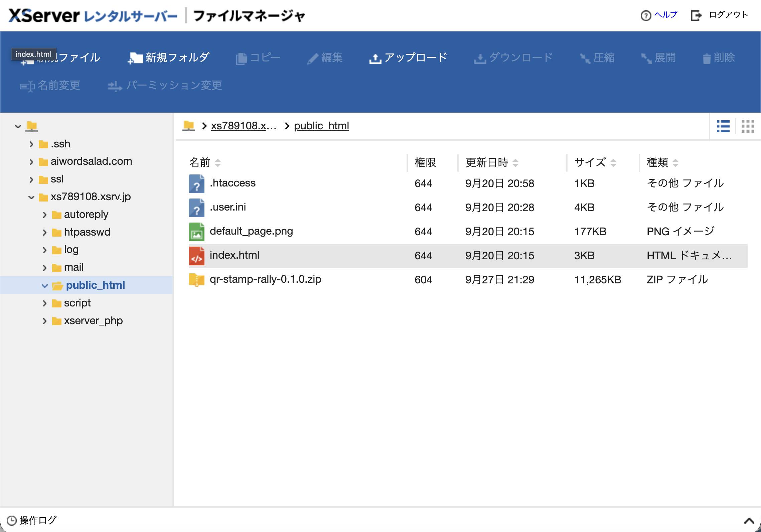The width and height of the screenshot is (761, 532).
Task: Click the root folder icon in breadcrumb
Action: pos(189,126)
